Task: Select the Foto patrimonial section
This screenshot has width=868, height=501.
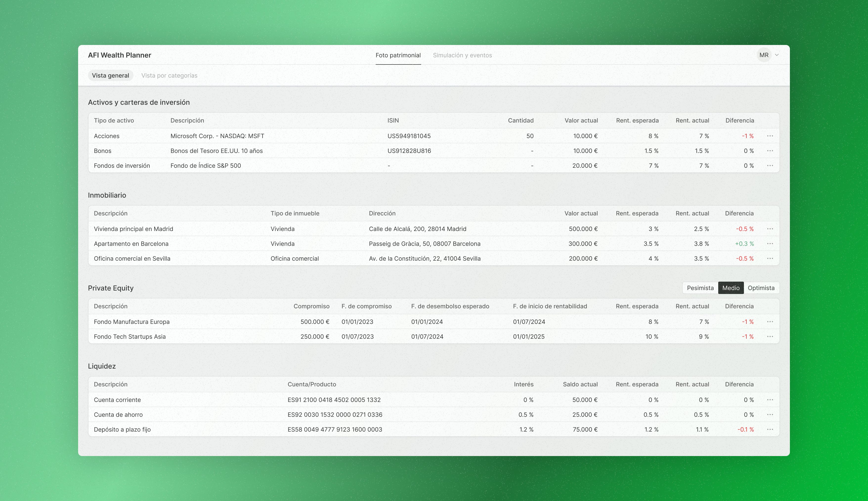Action: (398, 55)
